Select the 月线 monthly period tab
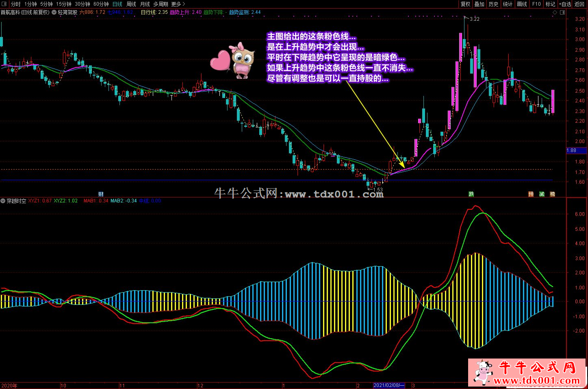588x389 pixels. [x=145, y=4]
